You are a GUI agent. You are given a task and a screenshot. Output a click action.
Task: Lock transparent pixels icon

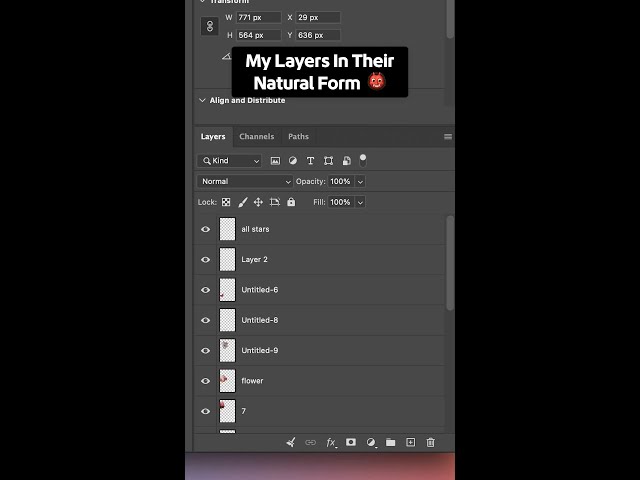226,202
